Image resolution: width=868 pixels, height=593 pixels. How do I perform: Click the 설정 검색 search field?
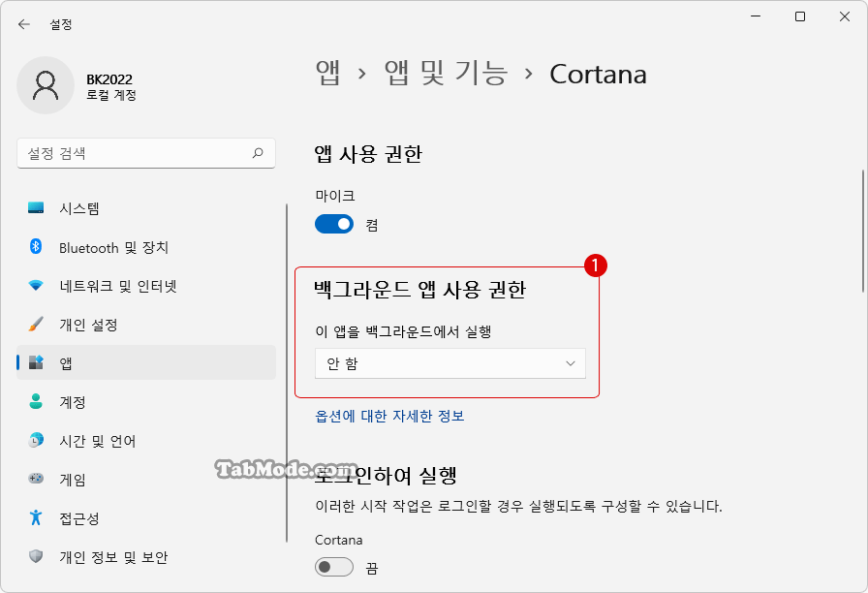146,153
